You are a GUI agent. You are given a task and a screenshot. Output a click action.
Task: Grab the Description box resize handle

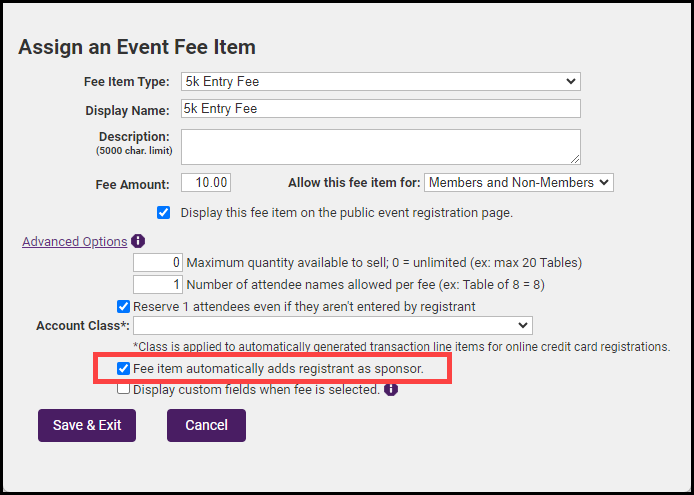click(575, 158)
